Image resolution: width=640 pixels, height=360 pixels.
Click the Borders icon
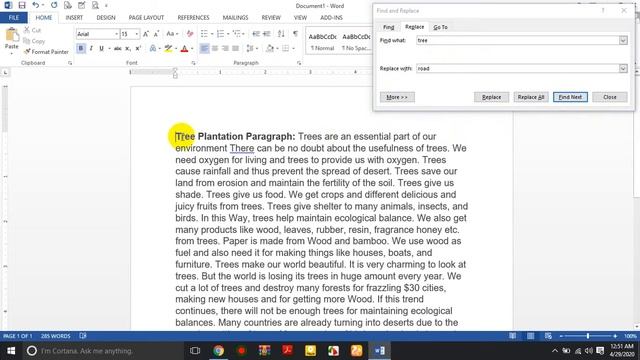pyautogui.click(x=285, y=49)
